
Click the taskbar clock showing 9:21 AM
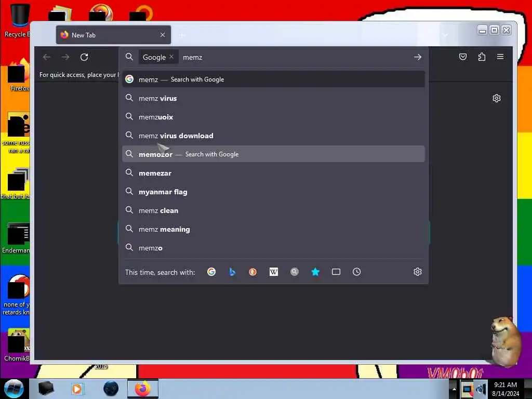506,389
